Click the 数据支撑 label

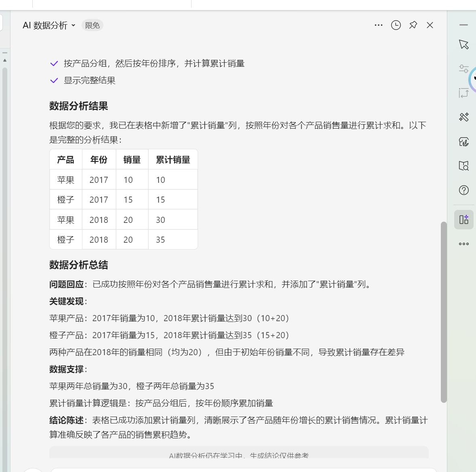(67, 369)
